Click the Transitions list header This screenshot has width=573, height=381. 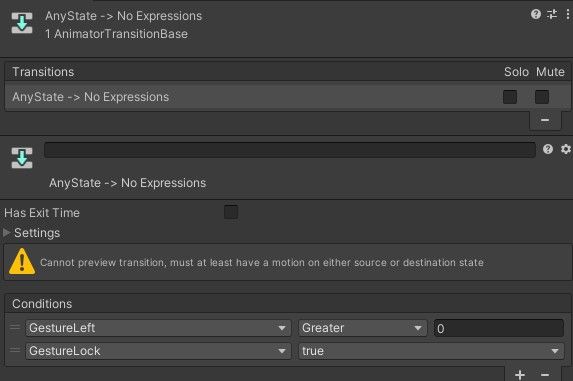click(287, 72)
